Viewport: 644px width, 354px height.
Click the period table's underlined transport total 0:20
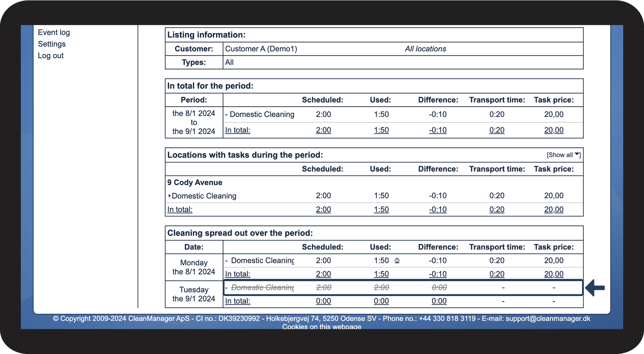497,130
